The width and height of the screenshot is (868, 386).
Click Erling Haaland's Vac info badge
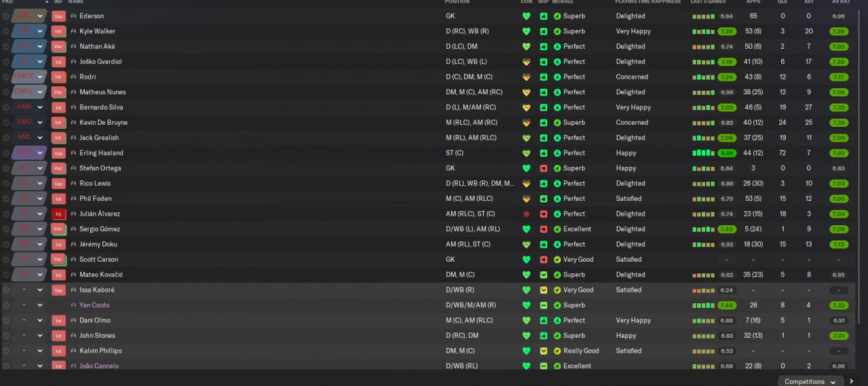58,153
